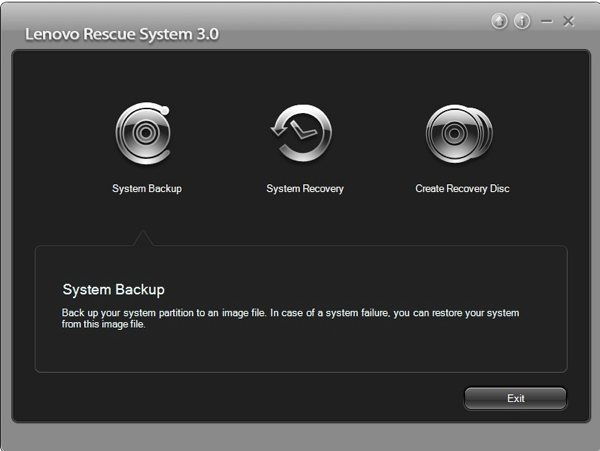
Task: Close the window with the X icon
Action: click(x=569, y=21)
